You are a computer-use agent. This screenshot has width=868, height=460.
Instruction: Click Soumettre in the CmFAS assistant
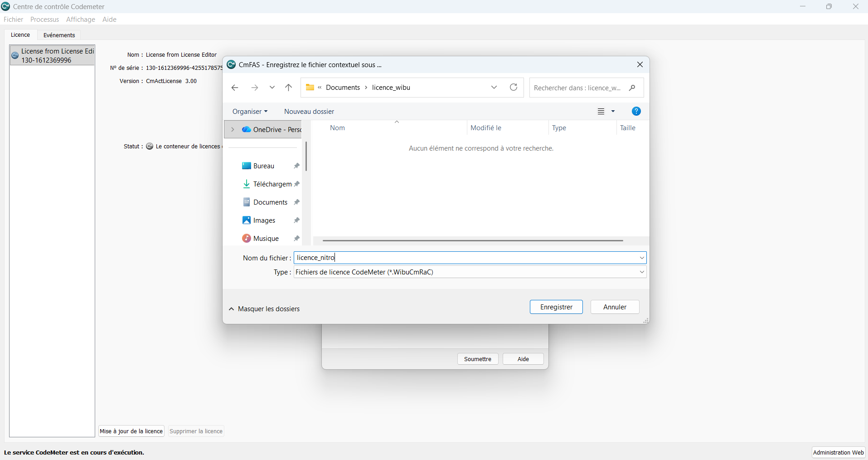click(x=478, y=359)
